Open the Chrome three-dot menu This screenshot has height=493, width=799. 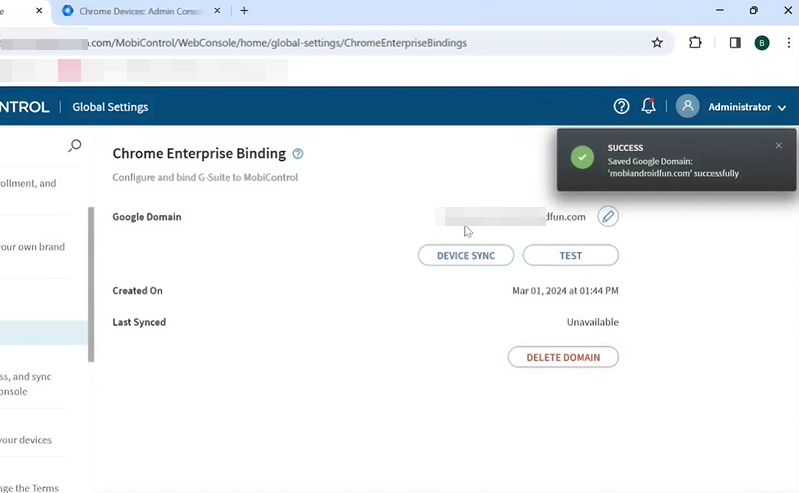pos(788,43)
